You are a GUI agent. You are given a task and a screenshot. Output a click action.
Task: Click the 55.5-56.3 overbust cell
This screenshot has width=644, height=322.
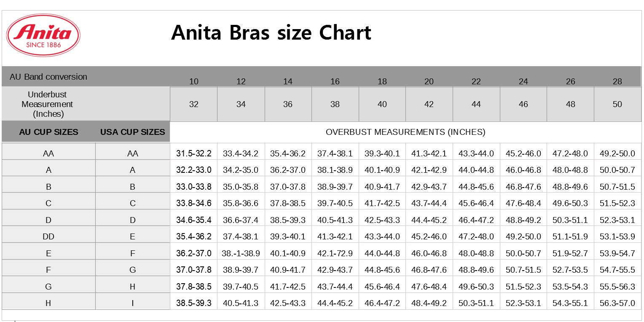[x=617, y=287]
